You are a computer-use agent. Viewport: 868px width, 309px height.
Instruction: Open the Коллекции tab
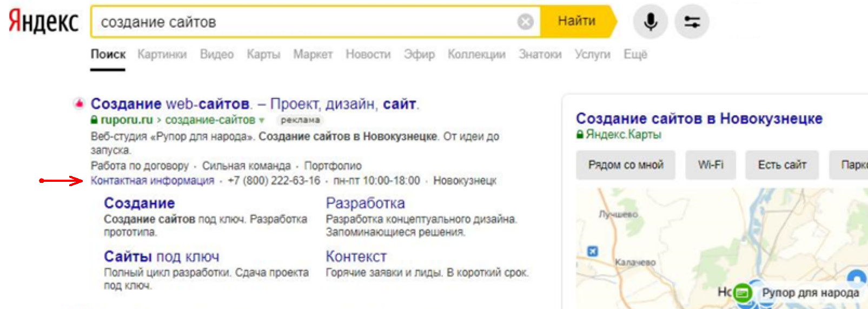click(476, 54)
